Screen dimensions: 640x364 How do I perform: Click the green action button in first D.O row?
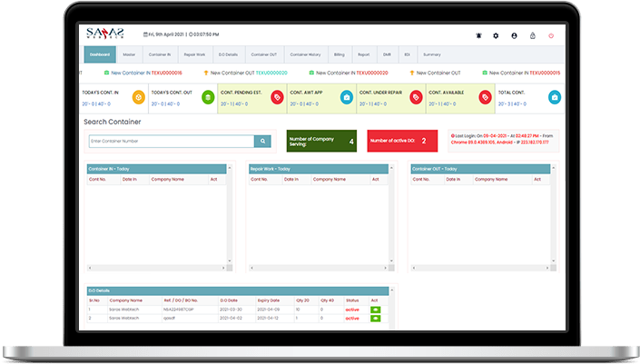tap(375, 310)
